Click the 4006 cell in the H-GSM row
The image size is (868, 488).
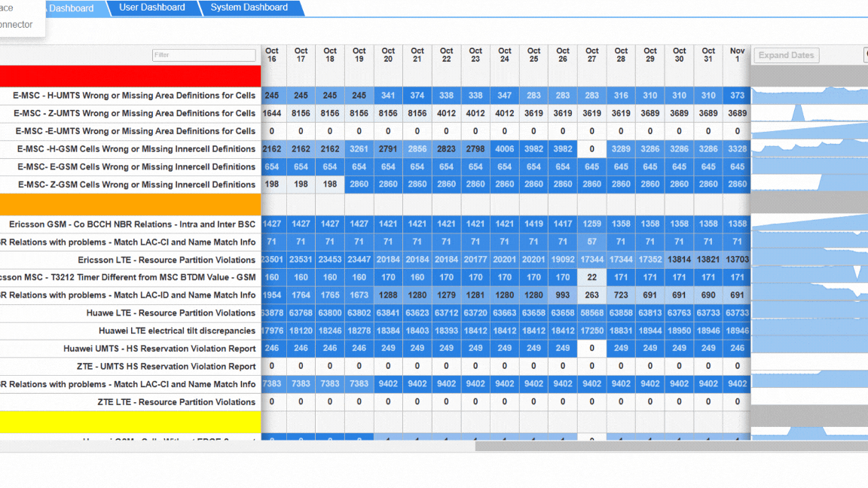[x=504, y=149]
